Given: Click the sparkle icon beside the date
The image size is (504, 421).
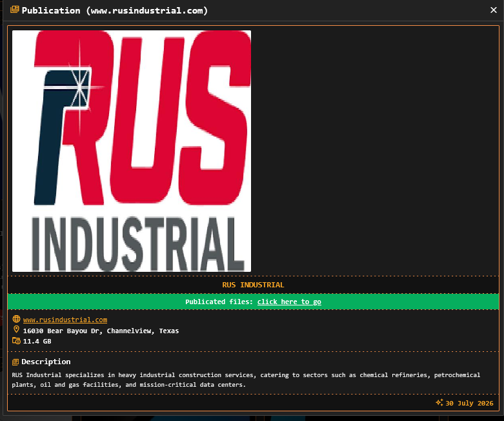Looking at the screenshot, I should 439,402.
